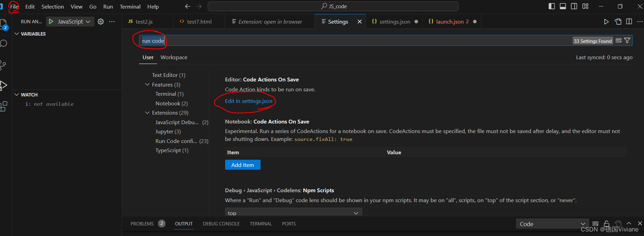Collapse the Features tree group
The height and width of the screenshot is (236, 644).
tap(147, 84)
